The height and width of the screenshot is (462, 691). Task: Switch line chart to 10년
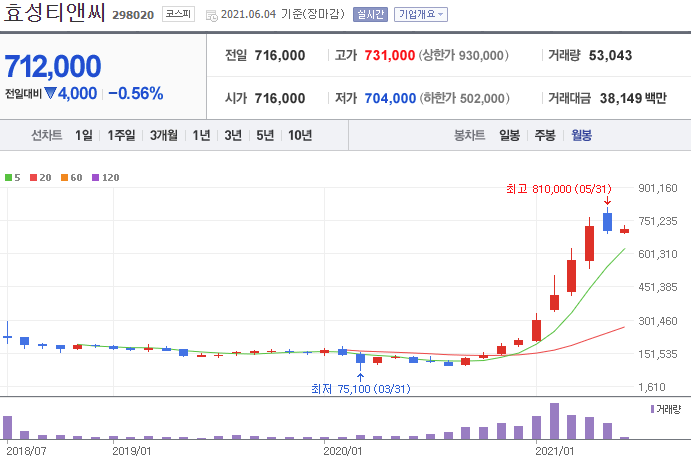pyautogui.click(x=300, y=135)
